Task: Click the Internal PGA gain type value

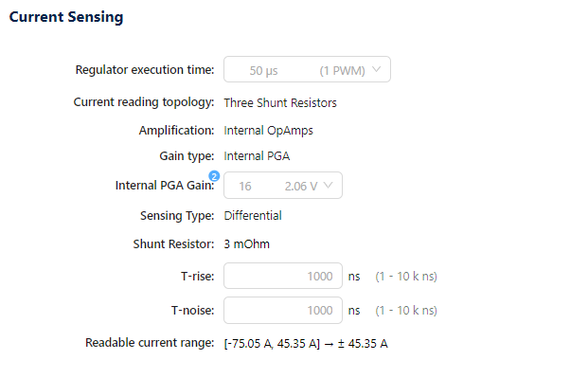Action: (257, 156)
